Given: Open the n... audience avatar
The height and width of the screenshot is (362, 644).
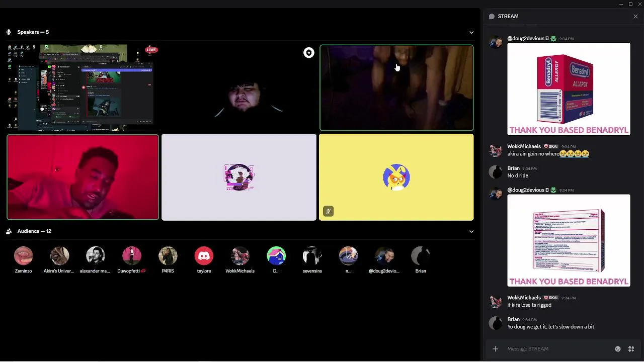Looking at the screenshot, I should pyautogui.click(x=348, y=256).
